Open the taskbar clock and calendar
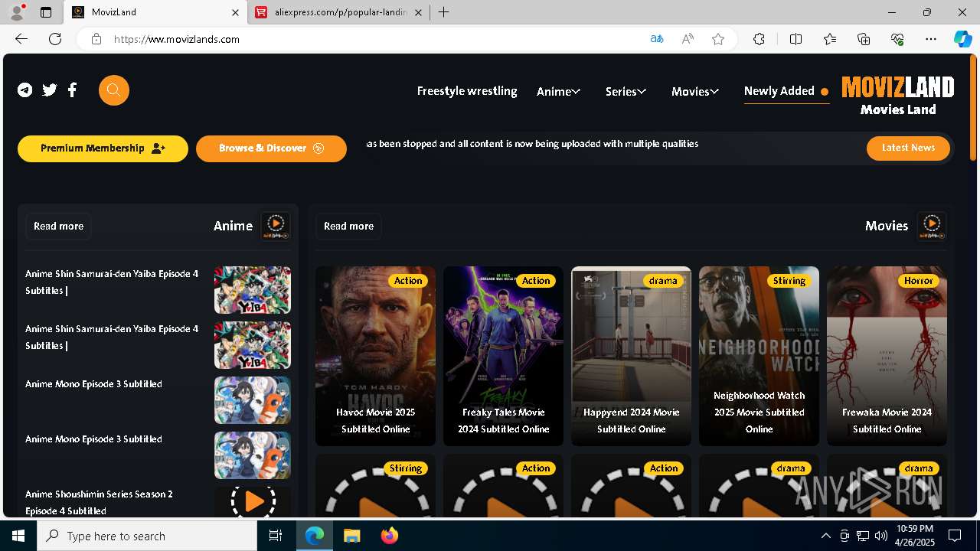The width and height of the screenshot is (980, 551). point(914,536)
